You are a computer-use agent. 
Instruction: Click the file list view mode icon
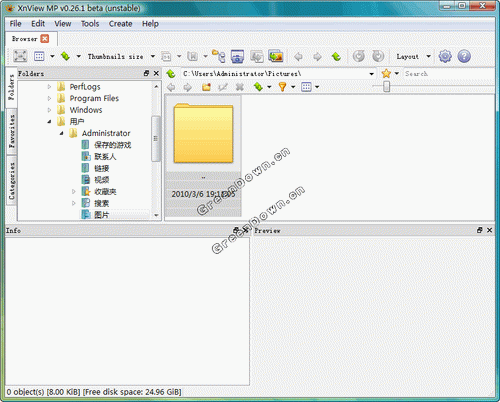pyautogui.click(x=306, y=87)
